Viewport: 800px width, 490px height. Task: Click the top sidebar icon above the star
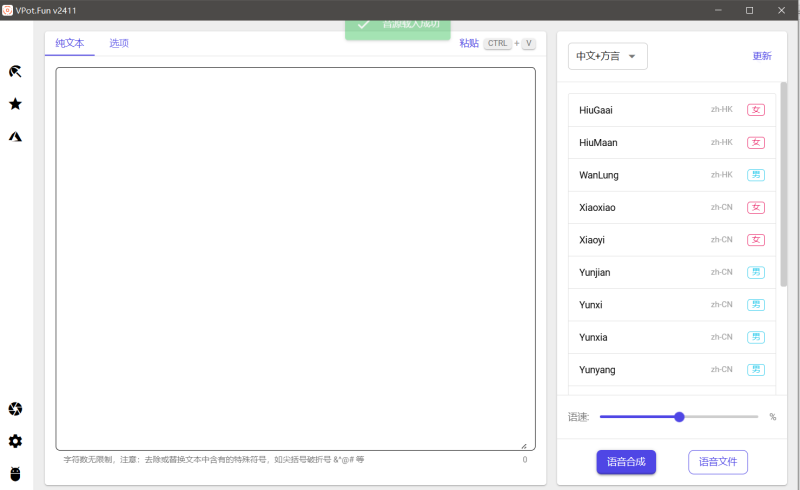tap(15, 71)
